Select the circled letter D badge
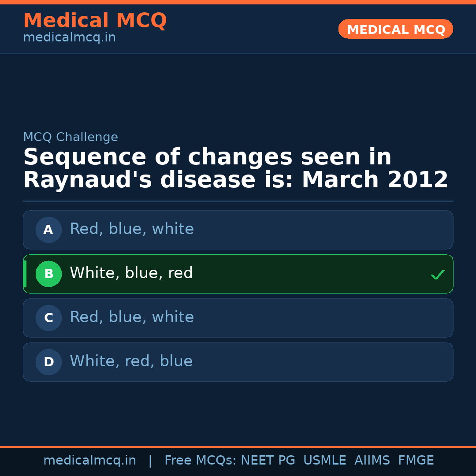 click(x=48, y=362)
